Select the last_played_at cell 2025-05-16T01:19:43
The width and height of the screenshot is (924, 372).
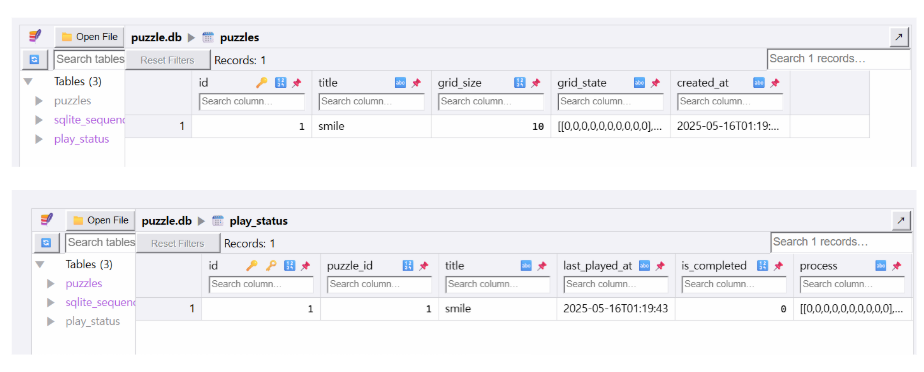(x=616, y=308)
